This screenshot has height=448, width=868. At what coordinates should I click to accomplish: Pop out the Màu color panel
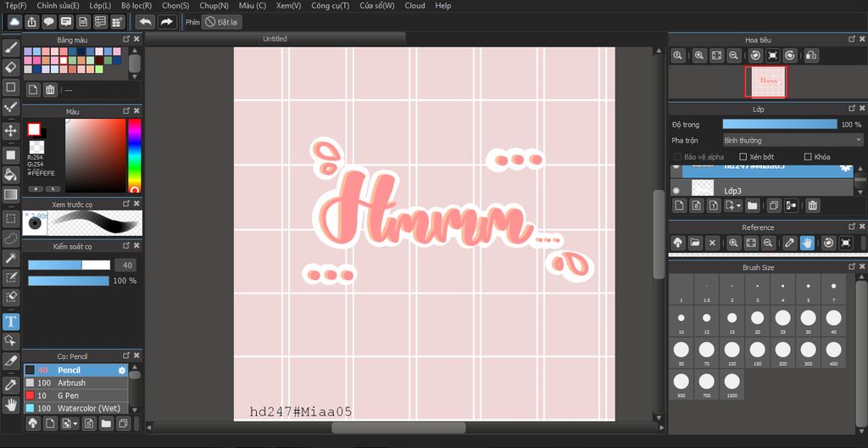[126, 111]
